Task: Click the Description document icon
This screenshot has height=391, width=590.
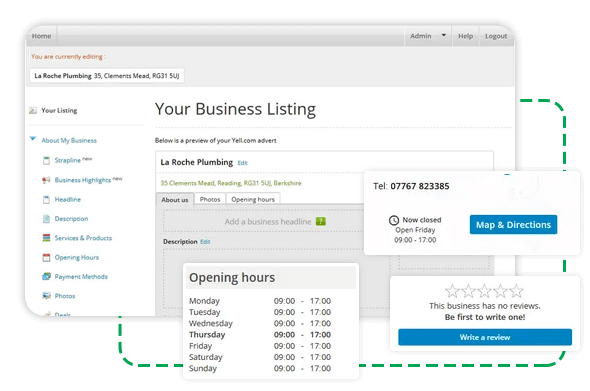Action: point(46,219)
